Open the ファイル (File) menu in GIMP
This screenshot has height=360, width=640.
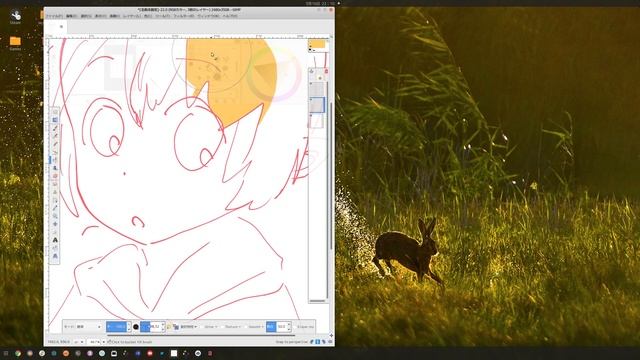pos(54,16)
